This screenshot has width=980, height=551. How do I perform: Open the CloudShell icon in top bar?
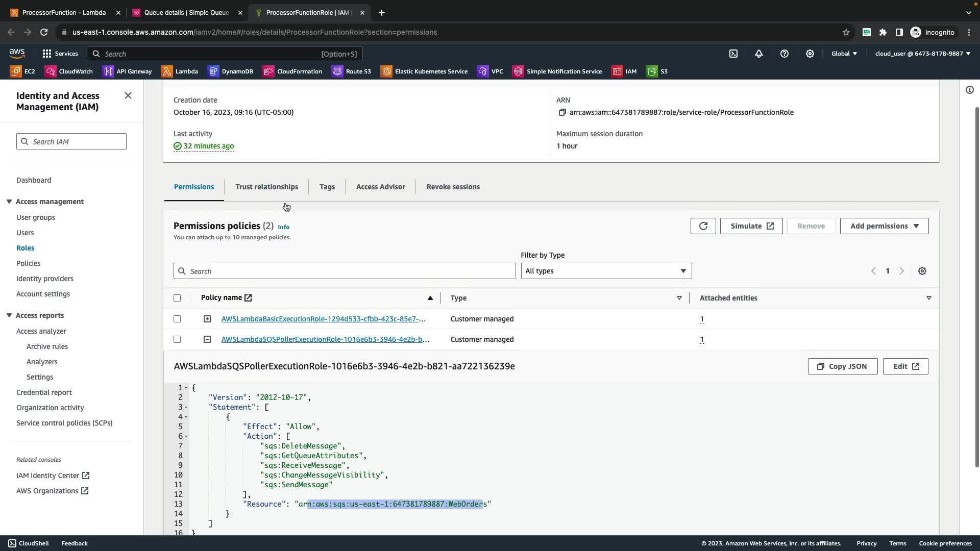pos(733,54)
